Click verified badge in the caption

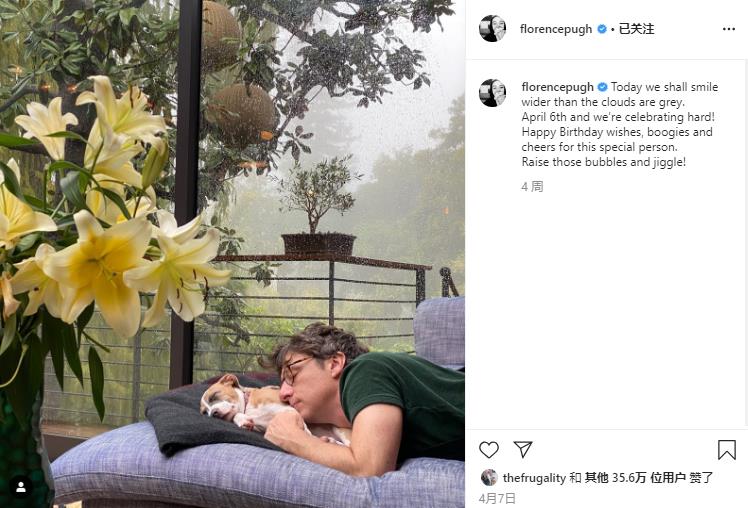click(603, 87)
